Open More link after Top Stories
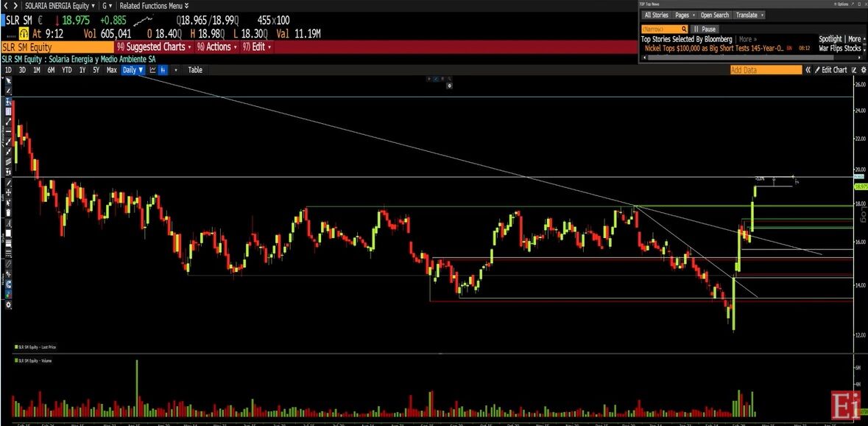868x426 pixels. pyautogui.click(x=747, y=39)
